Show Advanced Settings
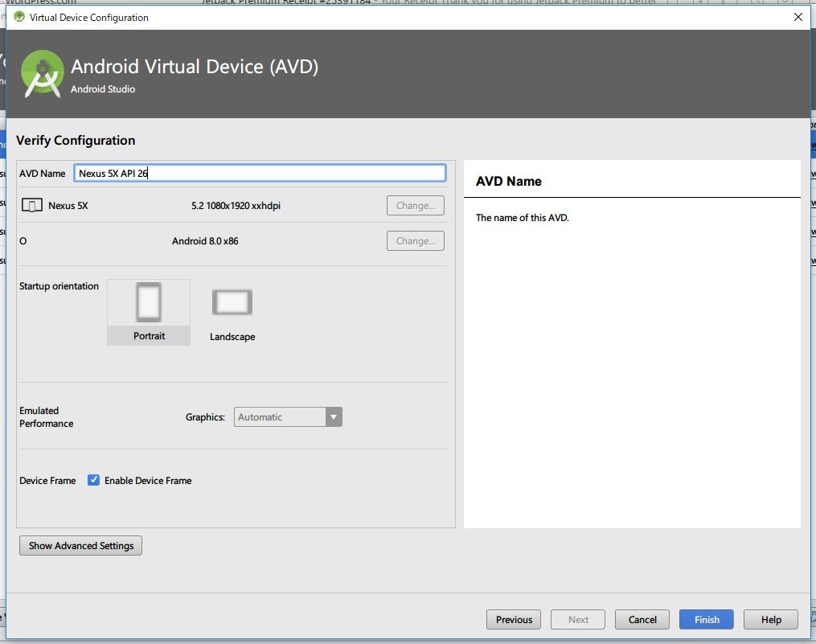816x644 pixels. click(80, 546)
